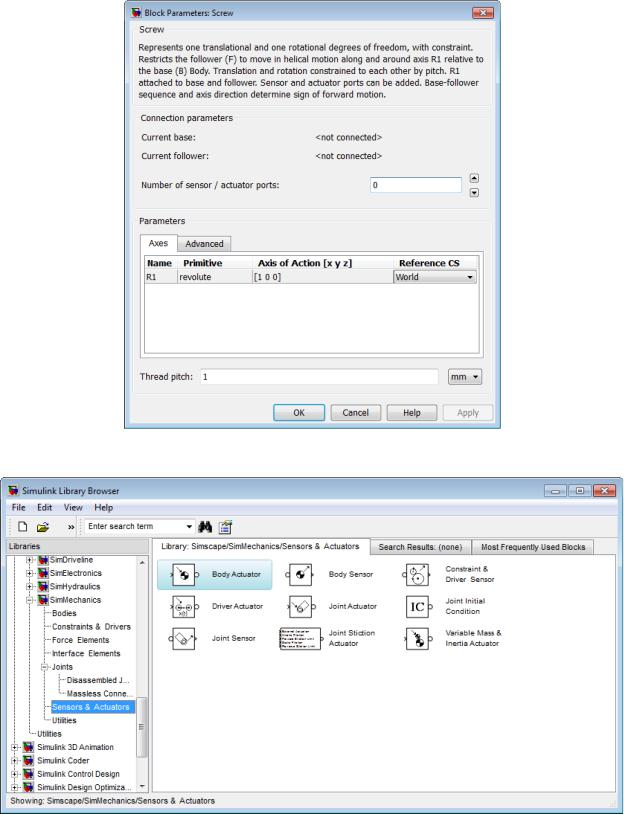624x814 pixels.
Task: Click the SimHydraulics library icon
Action: tap(44, 587)
